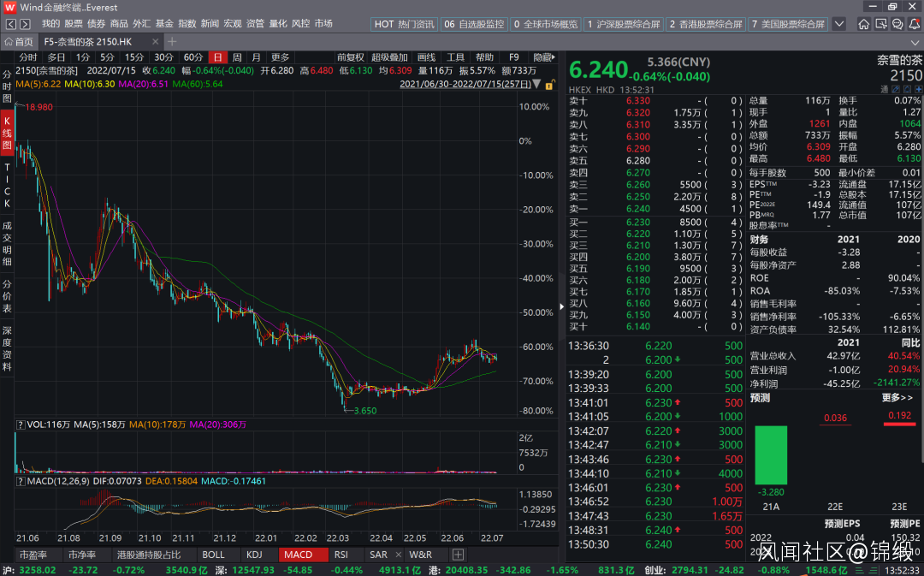
Task: Add a new indicator with the plus box icon
Action: [458, 555]
